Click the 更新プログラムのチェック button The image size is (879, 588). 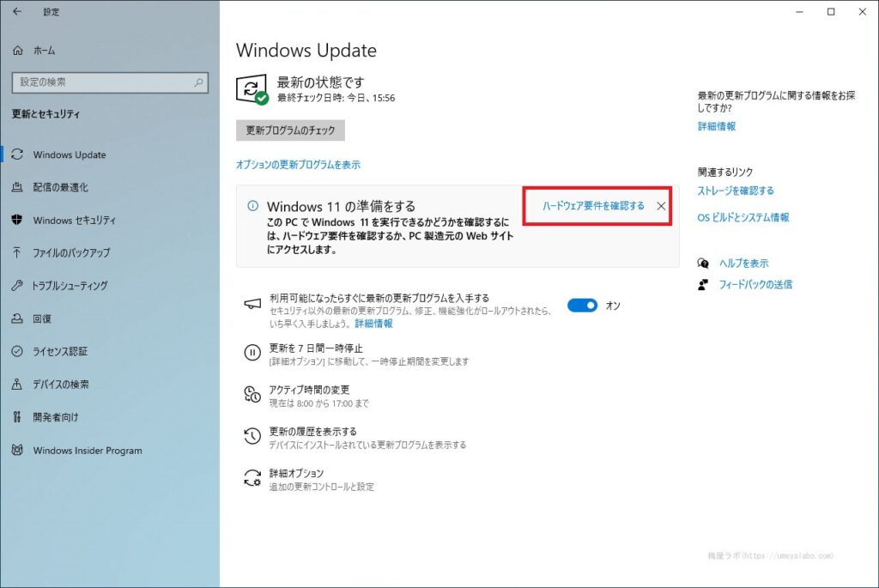[290, 130]
